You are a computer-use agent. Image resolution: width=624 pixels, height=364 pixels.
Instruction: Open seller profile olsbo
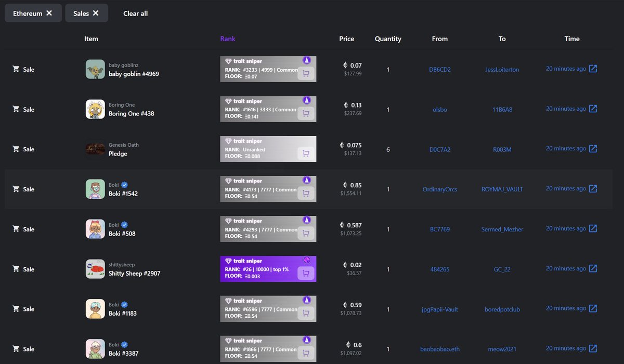[x=440, y=109]
